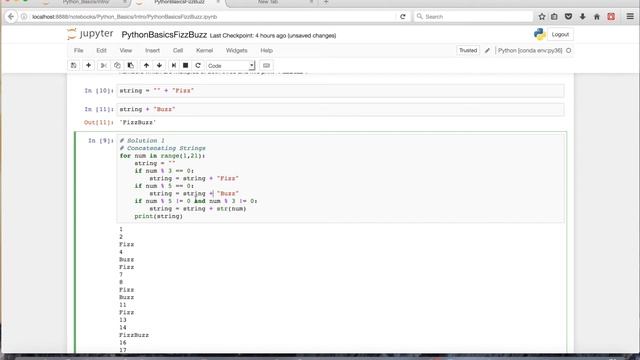The width and height of the screenshot is (640, 360).
Task: Open the File menu
Action: (x=78, y=51)
